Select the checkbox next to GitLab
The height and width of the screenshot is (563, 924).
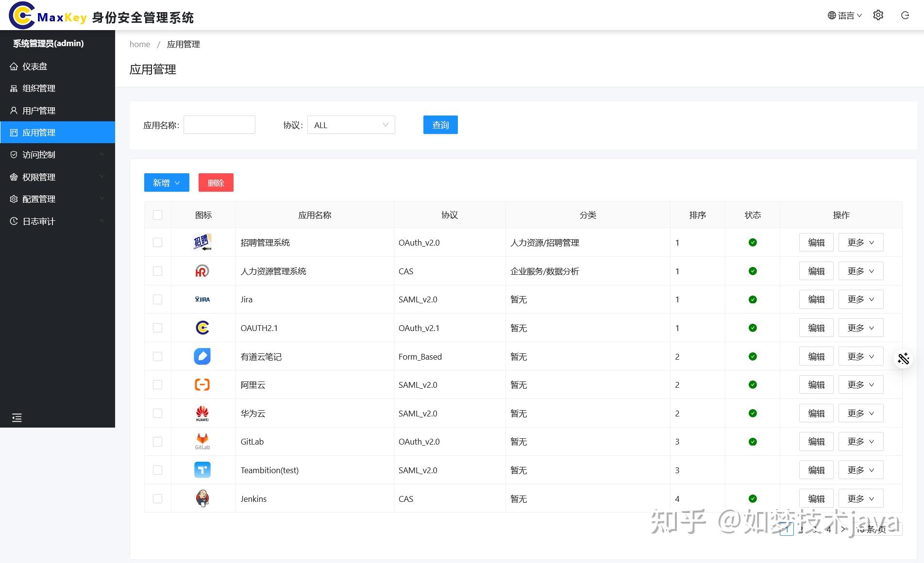157,442
